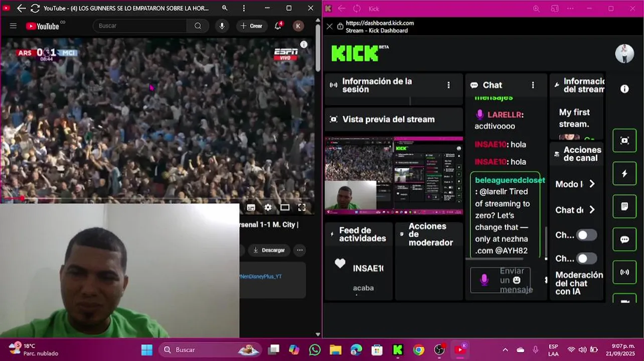Click the Acciones de moderador panel header
The height and width of the screenshot is (361, 644).
[x=429, y=234]
